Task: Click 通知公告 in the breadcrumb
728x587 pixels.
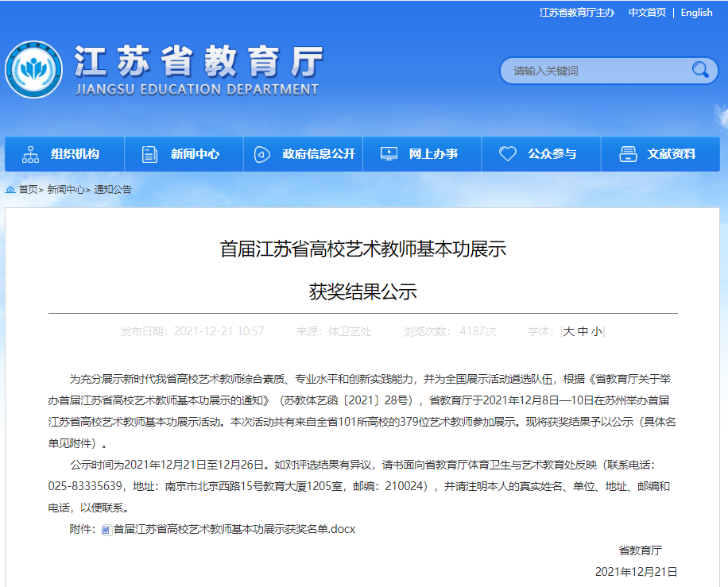Action: 113,190
